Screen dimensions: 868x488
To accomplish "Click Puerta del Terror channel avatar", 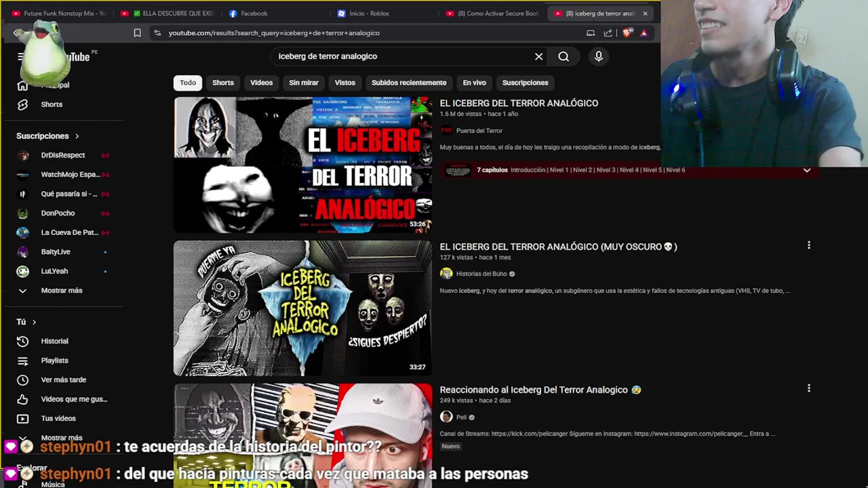I will click(446, 131).
